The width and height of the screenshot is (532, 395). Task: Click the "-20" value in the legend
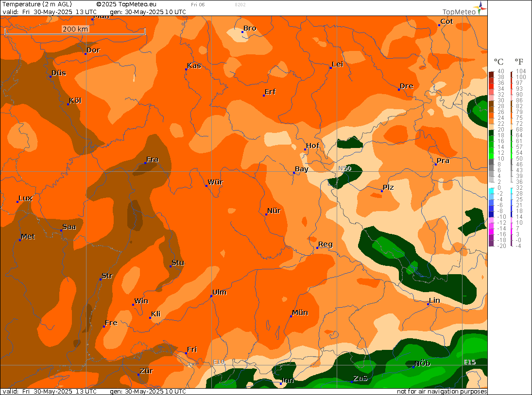pyautogui.click(x=501, y=246)
